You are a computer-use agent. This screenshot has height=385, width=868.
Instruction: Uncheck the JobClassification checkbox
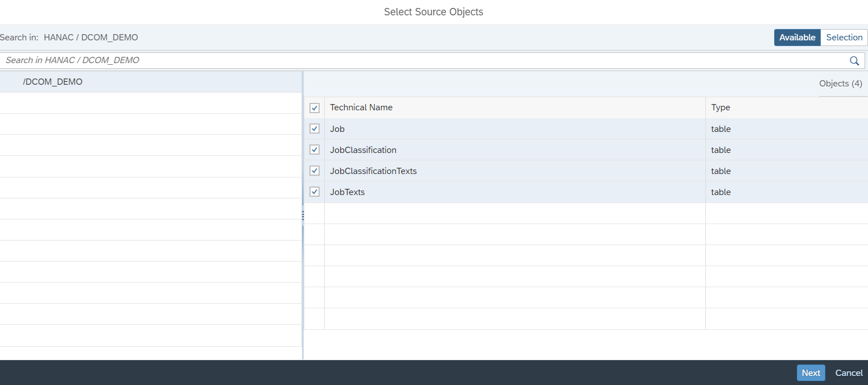pos(315,150)
